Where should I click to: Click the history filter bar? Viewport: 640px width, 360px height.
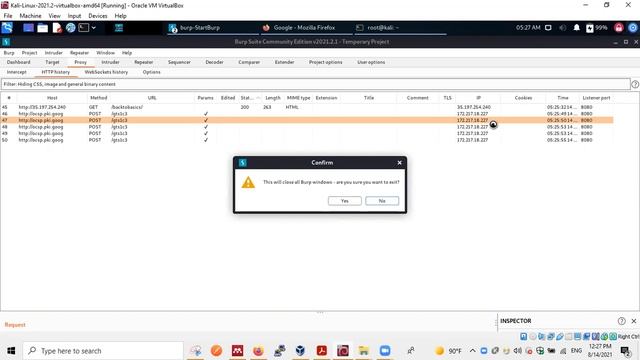tap(316, 84)
